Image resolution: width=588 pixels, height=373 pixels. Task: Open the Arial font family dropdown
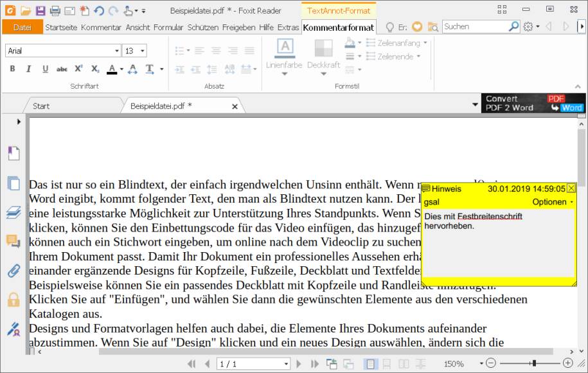(x=116, y=50)
